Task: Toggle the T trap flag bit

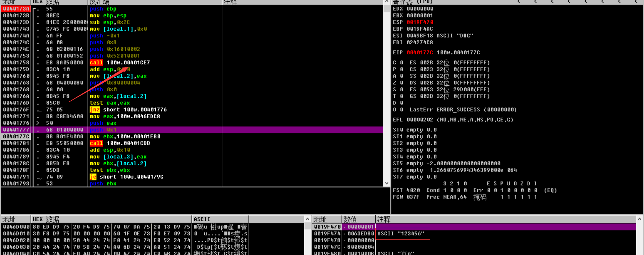Action: click(401, 96)
